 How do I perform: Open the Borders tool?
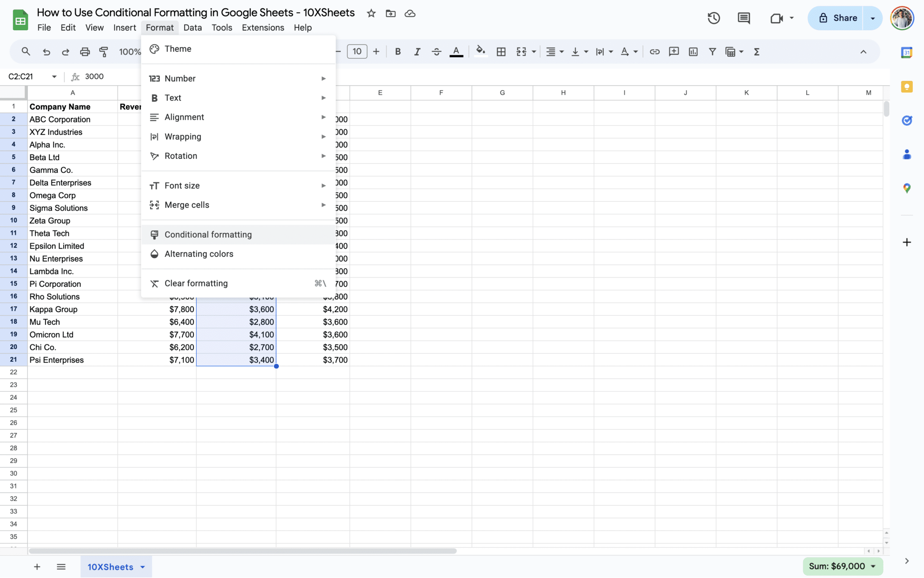point(501,52)
